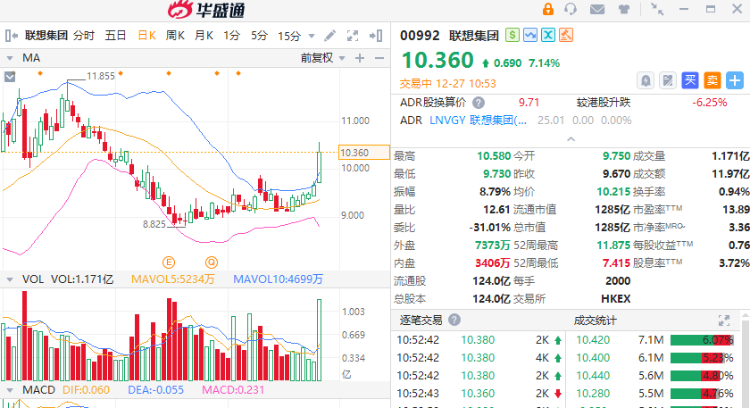Switch to 5分 five-minute chart

coord(259,35)
